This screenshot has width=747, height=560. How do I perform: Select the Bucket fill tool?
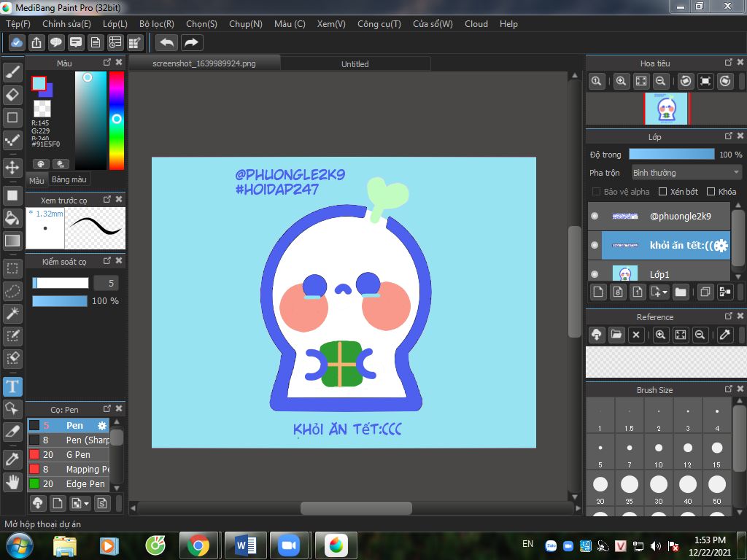pos(13,218)
